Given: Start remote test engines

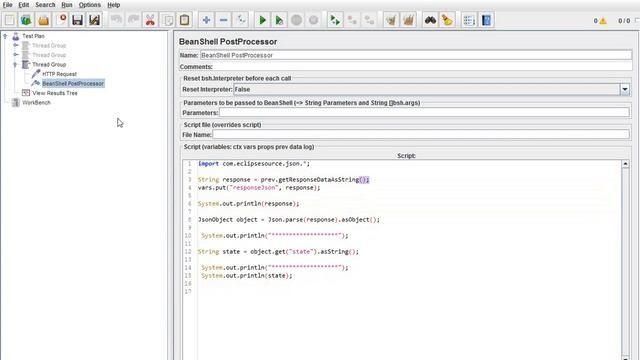Looking at the screenshot, I should (x=335, y=20).
